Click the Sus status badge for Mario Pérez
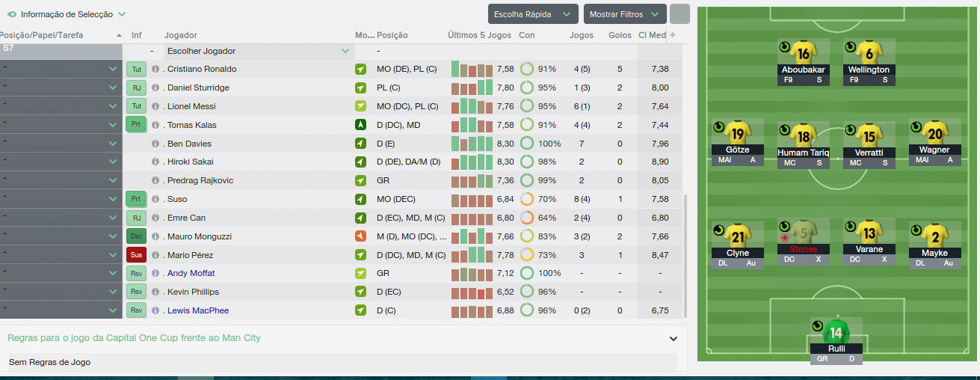Viewport: 980px width, 380px height. (x=136, y=254)
